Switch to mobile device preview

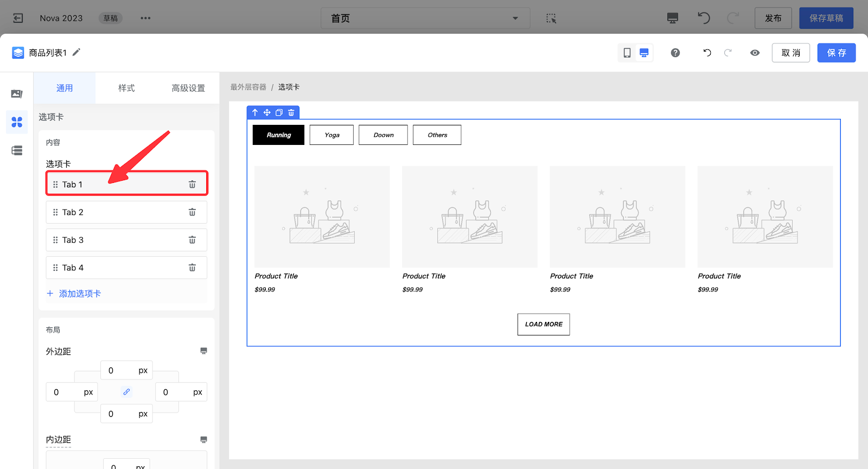pyautogui.click(x=627, y=53)
